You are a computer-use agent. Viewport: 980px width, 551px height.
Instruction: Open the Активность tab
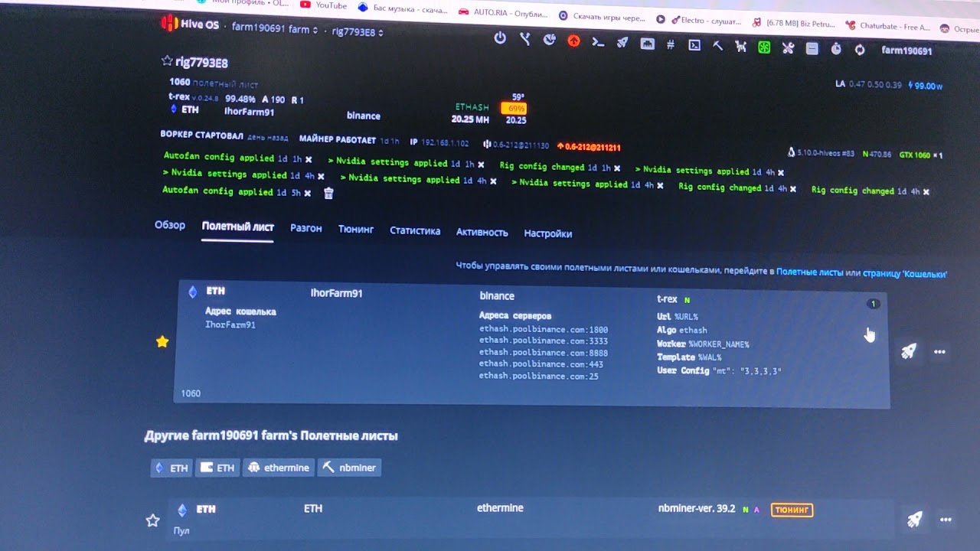482,232
